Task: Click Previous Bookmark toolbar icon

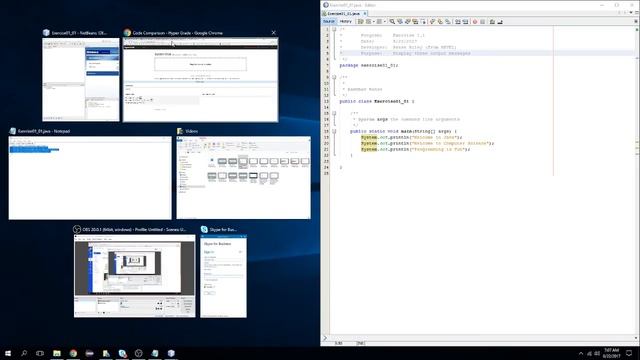Action: (433, 22)
